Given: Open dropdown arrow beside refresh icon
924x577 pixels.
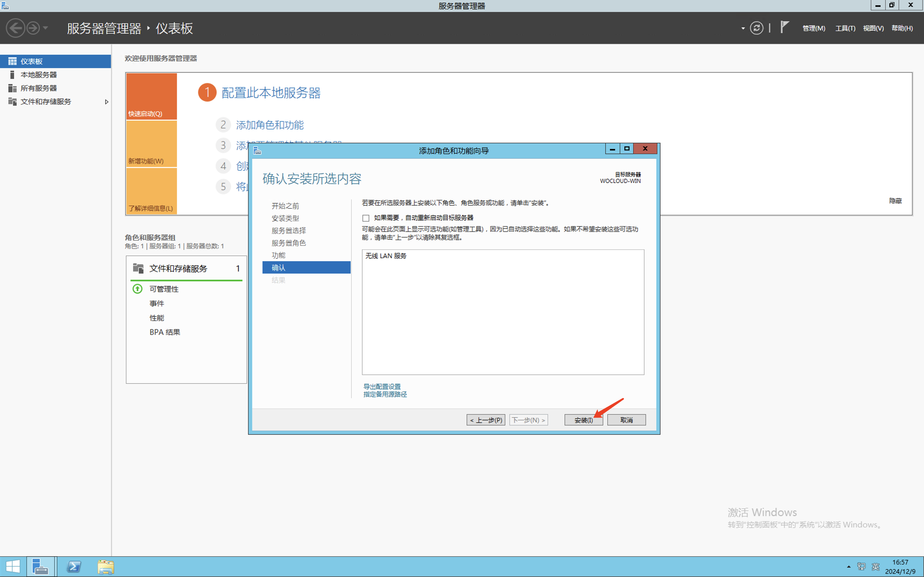Looking at the screenshot, I should click(743, 28).
